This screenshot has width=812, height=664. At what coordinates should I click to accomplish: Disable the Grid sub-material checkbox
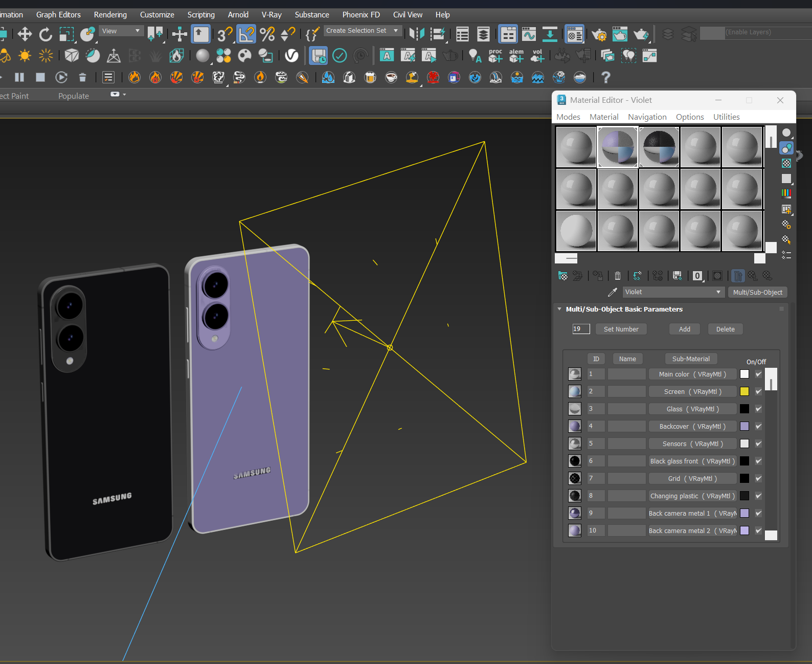[758, 478]
